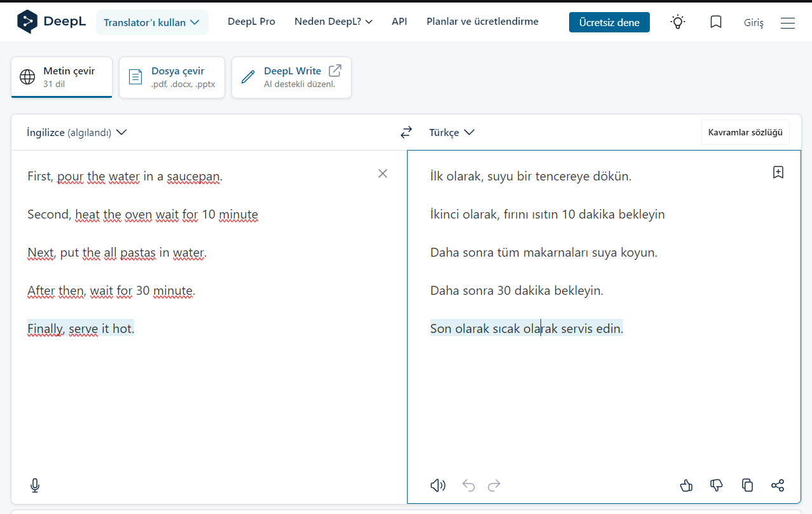Viewport: 812px width, 514px height.
Task: Click the line 'Second, heat the oven wait for 10 minute'
Action: 142,214
